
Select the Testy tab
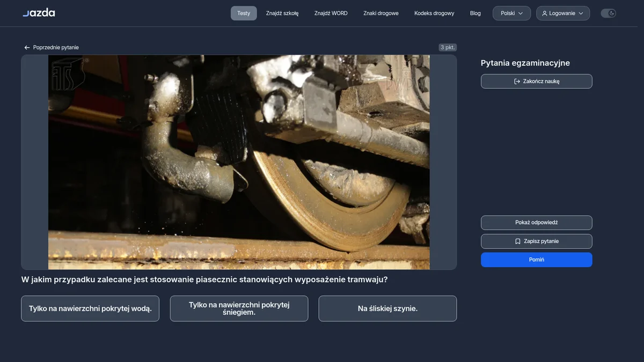click(x=244, y=13)
